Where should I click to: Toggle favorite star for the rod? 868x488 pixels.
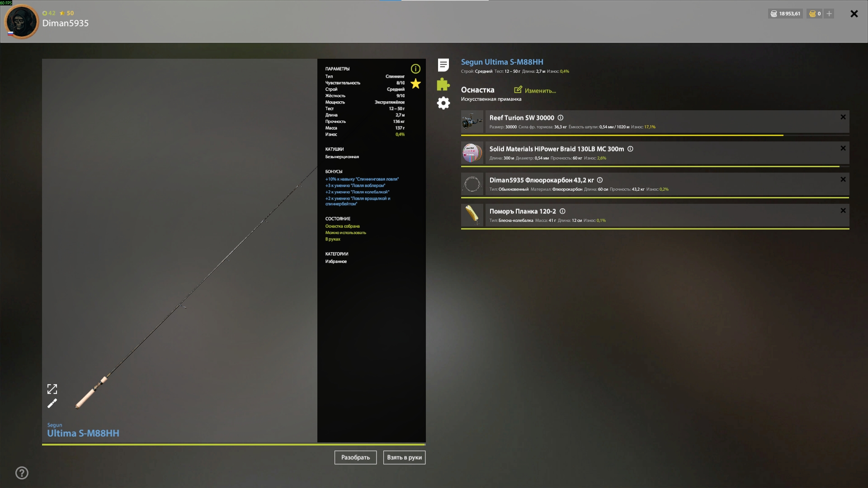pyautogui.click(x=415, y=84)
